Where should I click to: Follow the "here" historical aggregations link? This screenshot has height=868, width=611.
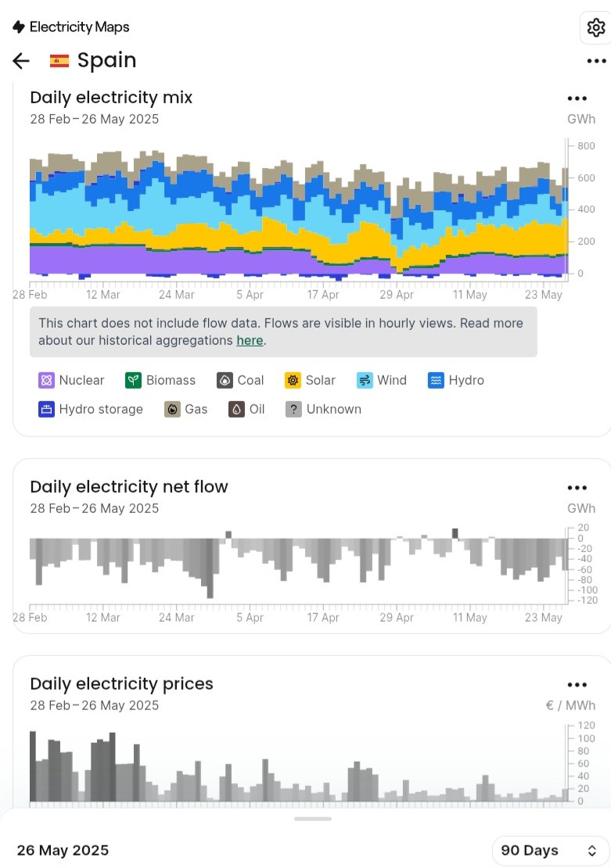[250, 341]
